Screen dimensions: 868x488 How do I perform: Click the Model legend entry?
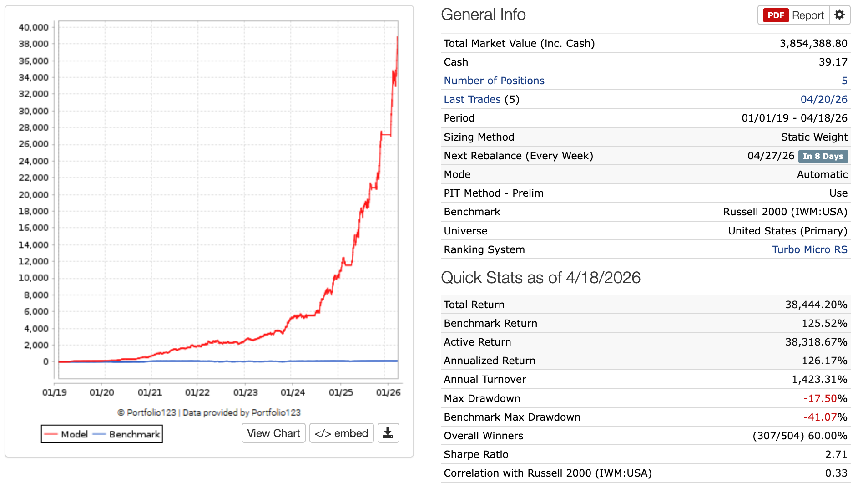pos(66,434)
